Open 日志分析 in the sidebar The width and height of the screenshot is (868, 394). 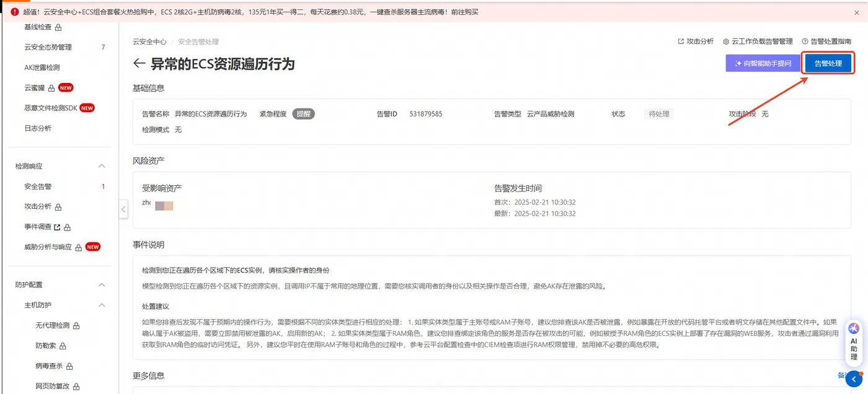[38, 128]
